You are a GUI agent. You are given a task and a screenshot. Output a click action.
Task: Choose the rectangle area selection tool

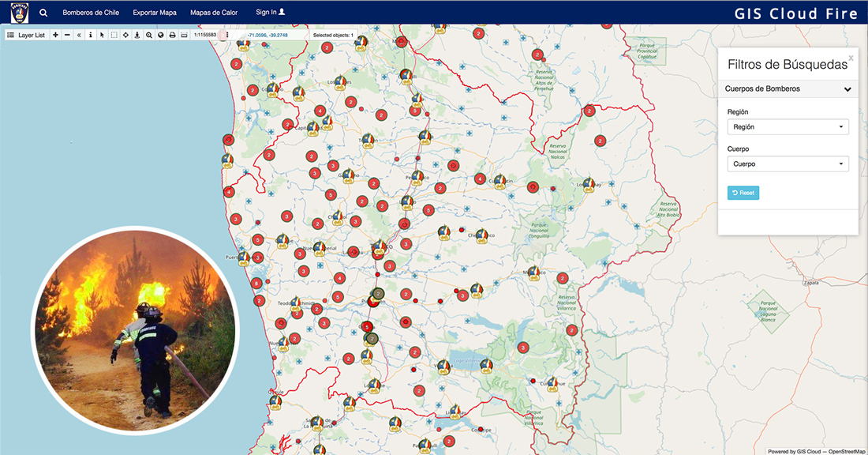(114, 35)
